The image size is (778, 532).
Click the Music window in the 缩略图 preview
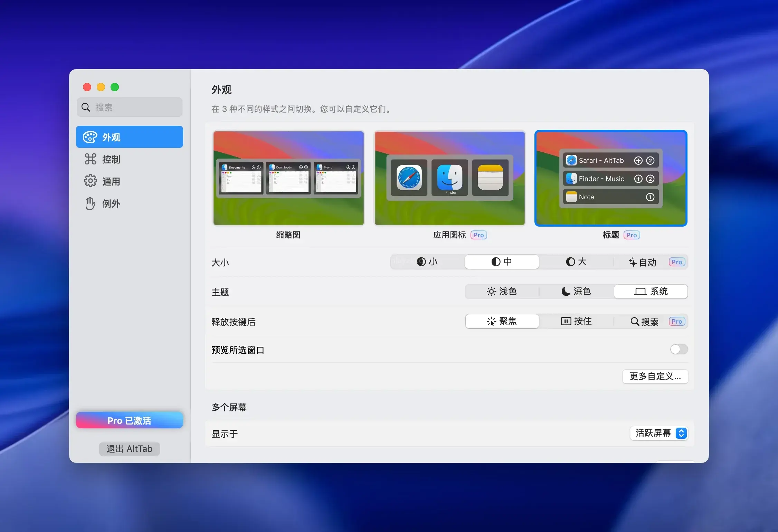336,179
